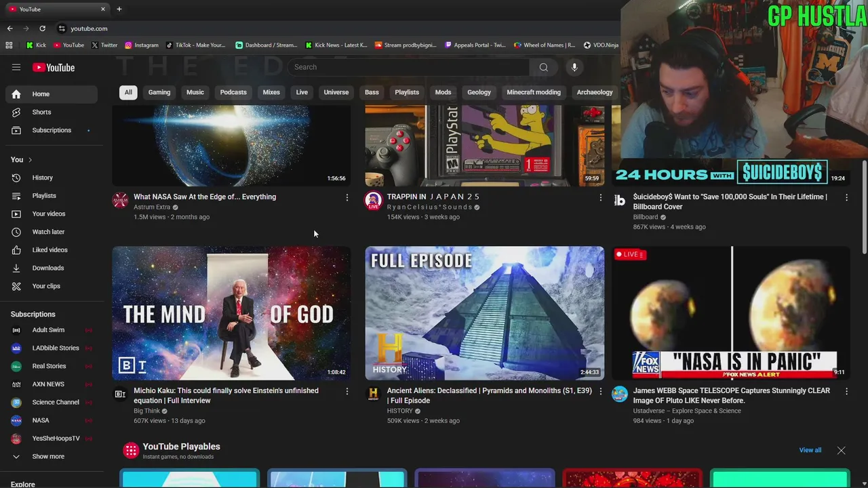
Task: Click the search magnifier button
Action: click(543, 67)
